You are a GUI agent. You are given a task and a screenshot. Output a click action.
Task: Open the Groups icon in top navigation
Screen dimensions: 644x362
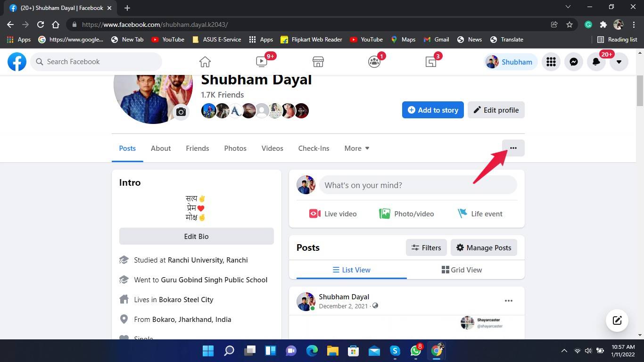pyautogui.click(x=374, y=62)
